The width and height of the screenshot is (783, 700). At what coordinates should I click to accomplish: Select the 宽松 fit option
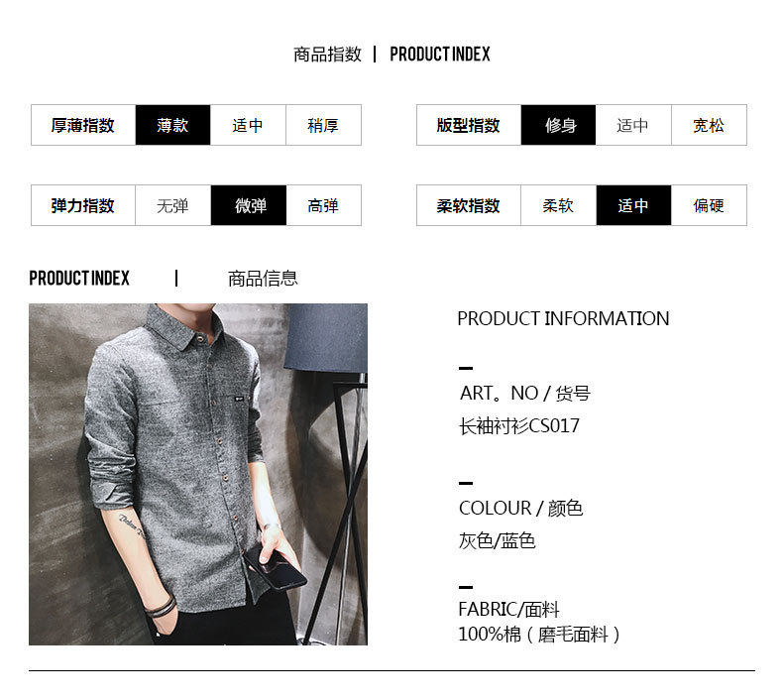pos(709,125)
